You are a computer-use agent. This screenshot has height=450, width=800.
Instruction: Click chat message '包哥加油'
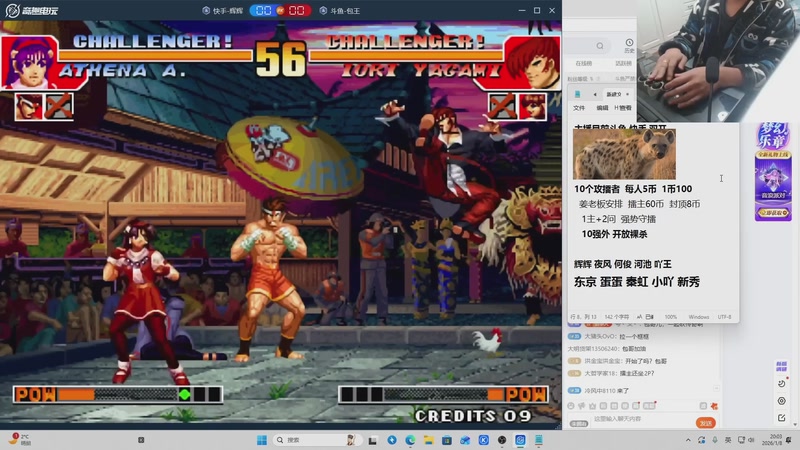[634, 348]
